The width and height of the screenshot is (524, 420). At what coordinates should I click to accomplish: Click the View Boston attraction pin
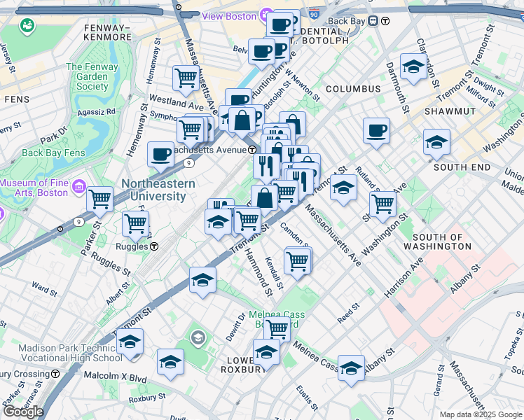click(x=266, y=15)
